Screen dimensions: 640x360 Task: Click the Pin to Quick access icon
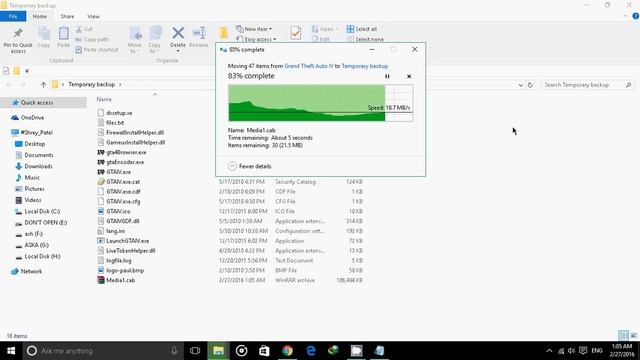point(18,33)
